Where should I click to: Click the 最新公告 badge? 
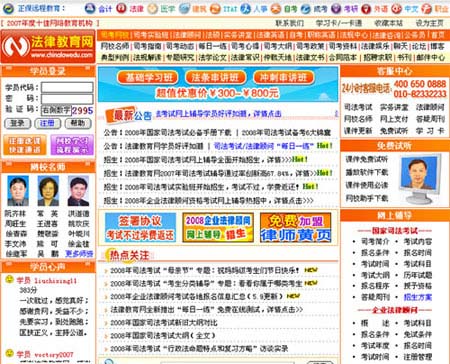pyautogui.click(x=129, y=115)
